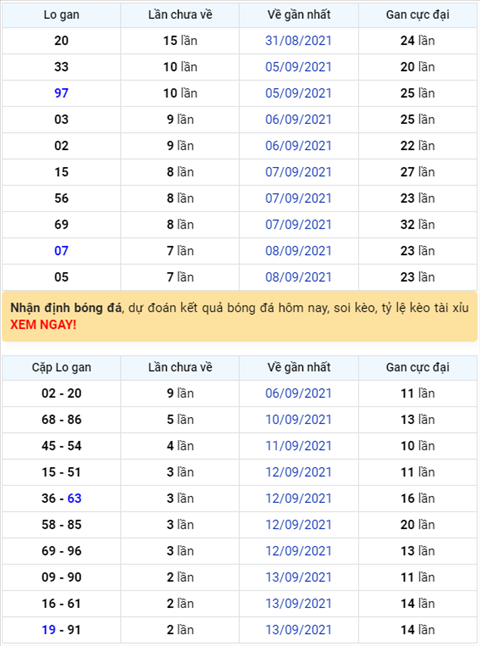Select the pair '09 - 90'
The width and height of the screenshot is (480, 646).
pyautogui.click(x=61, y=578)
